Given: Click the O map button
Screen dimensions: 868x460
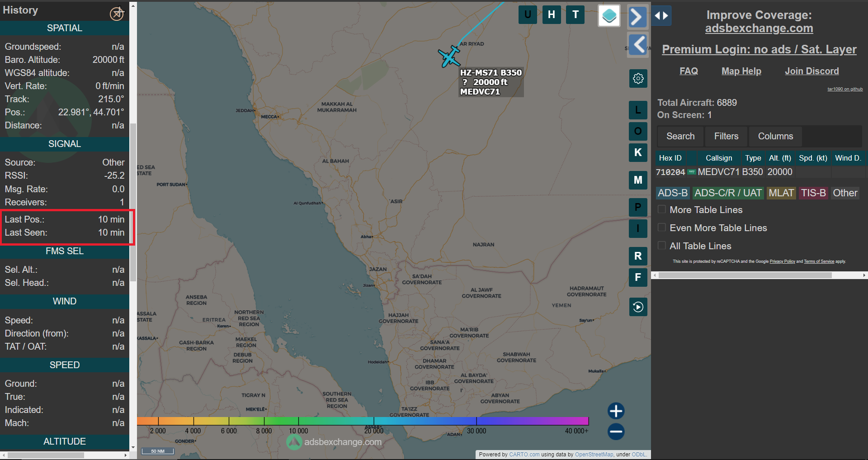Looking at the screenshot, I should (638, 131).
